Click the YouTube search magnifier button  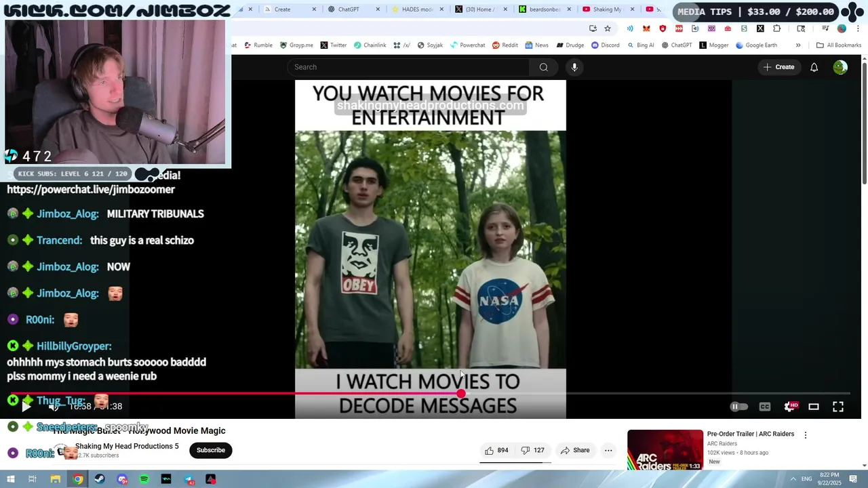543,67
